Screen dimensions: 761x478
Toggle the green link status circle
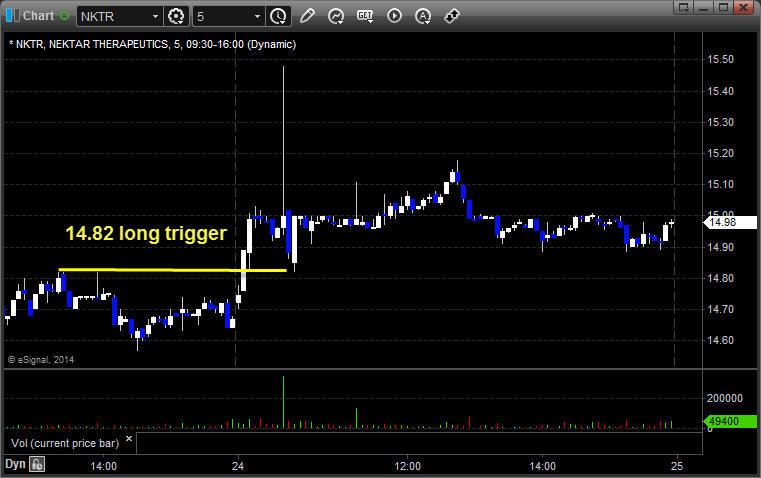click(x=65, y=16)
